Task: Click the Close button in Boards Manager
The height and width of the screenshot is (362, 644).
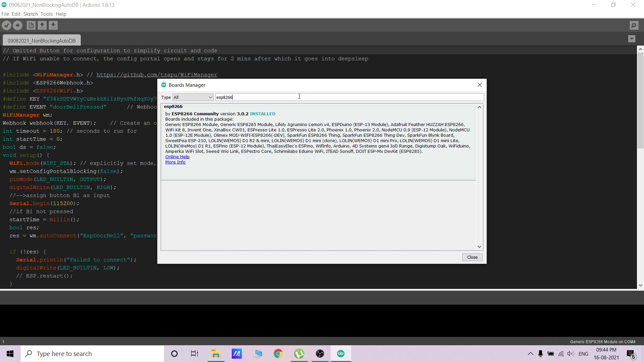Action: (472, 257)
